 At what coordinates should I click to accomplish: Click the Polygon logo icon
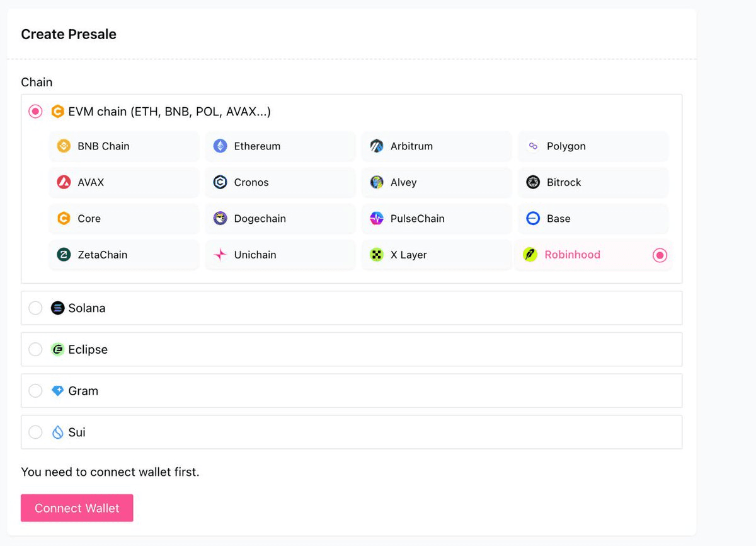point(533,146)
